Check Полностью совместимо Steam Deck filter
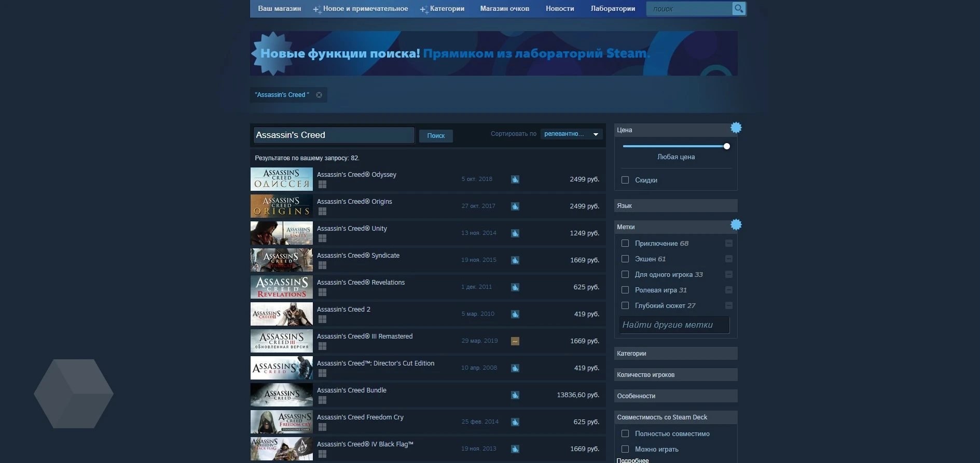Viewport: 980px width, 463px height. [x=625, y=433]
